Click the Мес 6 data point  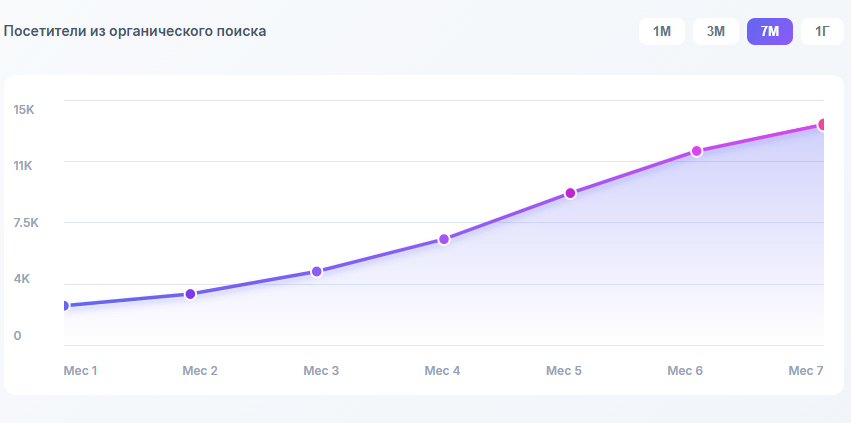(697, 151)
